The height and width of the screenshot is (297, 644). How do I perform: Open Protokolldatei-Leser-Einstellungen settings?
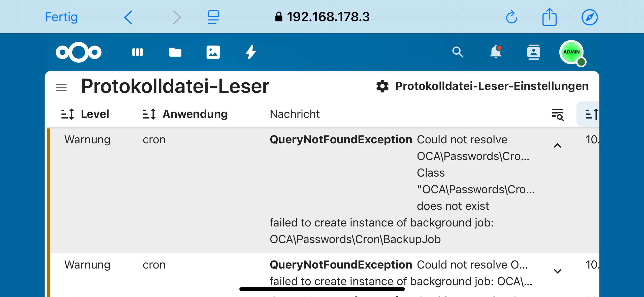tap(482, 86)
